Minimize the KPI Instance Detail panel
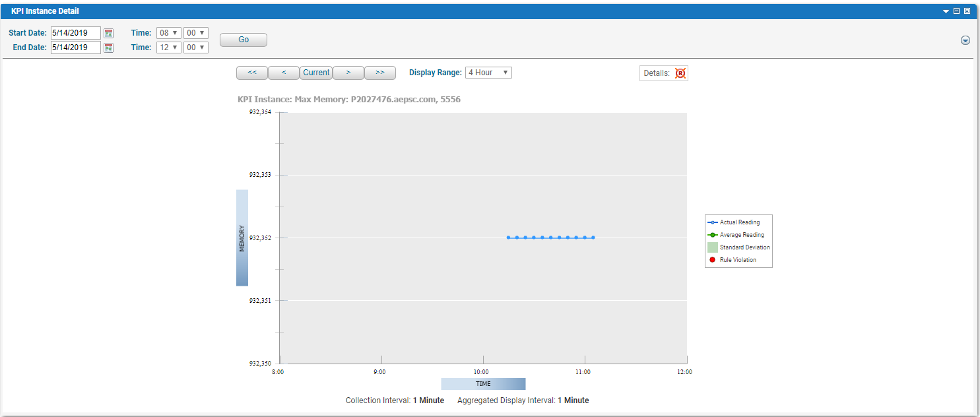The image size is (980, 417). click(x=956, y=11)
